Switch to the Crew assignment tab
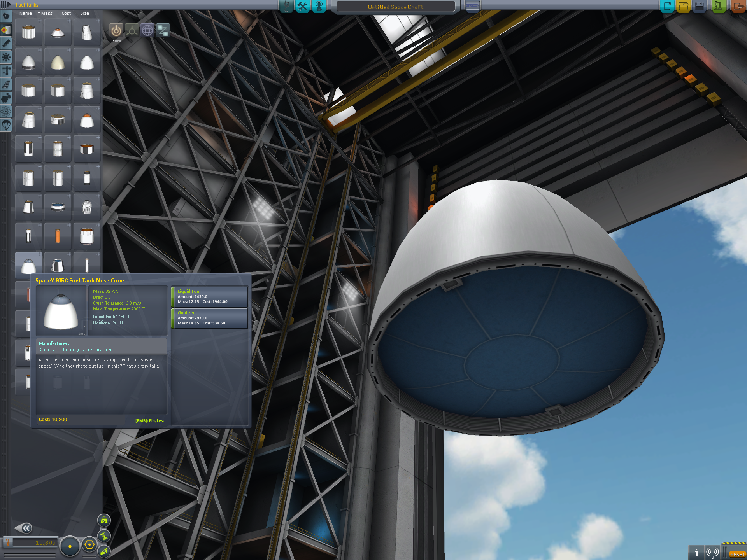The height and width of the screenshot is (560, 747). (x=319, y=6)
